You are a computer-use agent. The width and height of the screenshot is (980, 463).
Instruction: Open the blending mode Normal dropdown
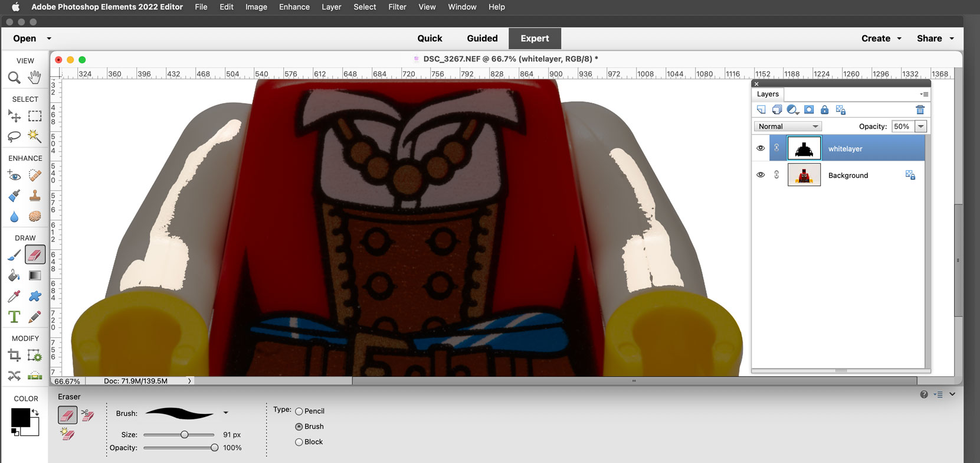point(788,126)
